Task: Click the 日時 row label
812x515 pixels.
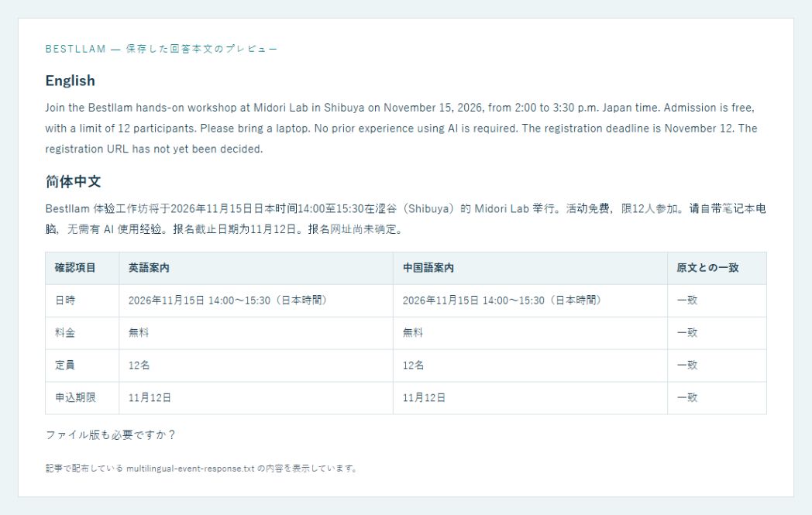Action: click(65, 300)
